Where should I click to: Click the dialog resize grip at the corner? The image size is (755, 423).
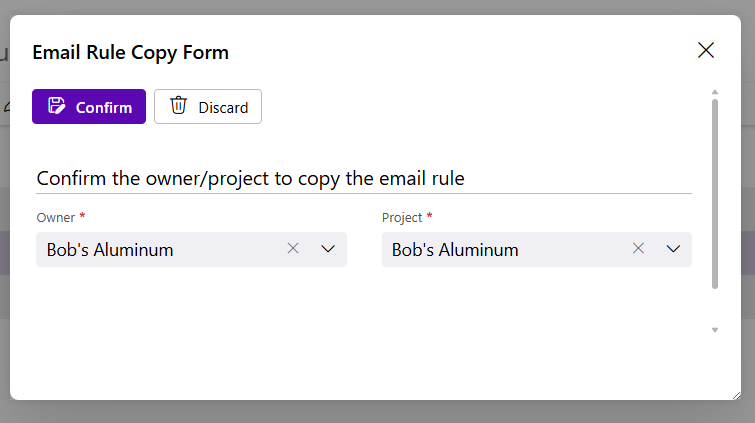click(x=736, y=395)
